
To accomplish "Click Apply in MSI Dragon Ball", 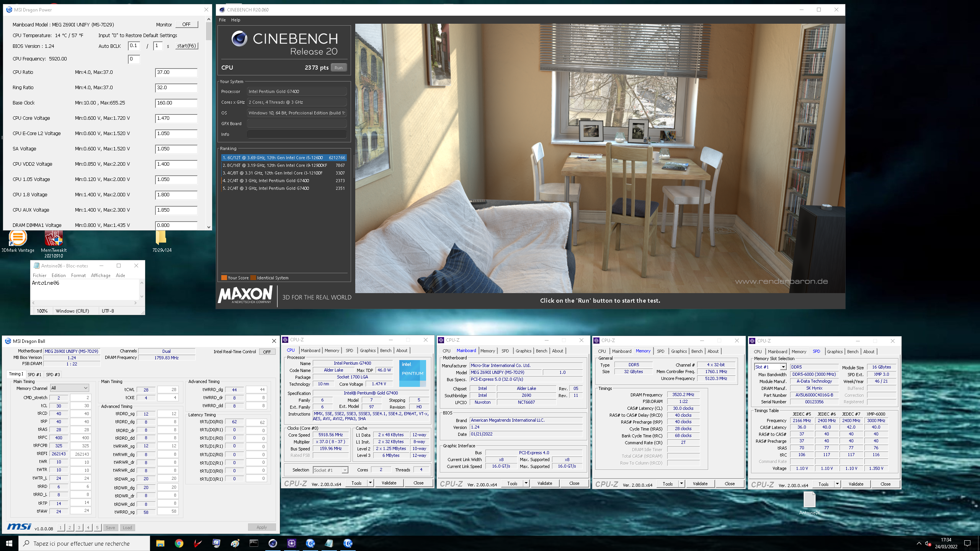I will [262, 527].
